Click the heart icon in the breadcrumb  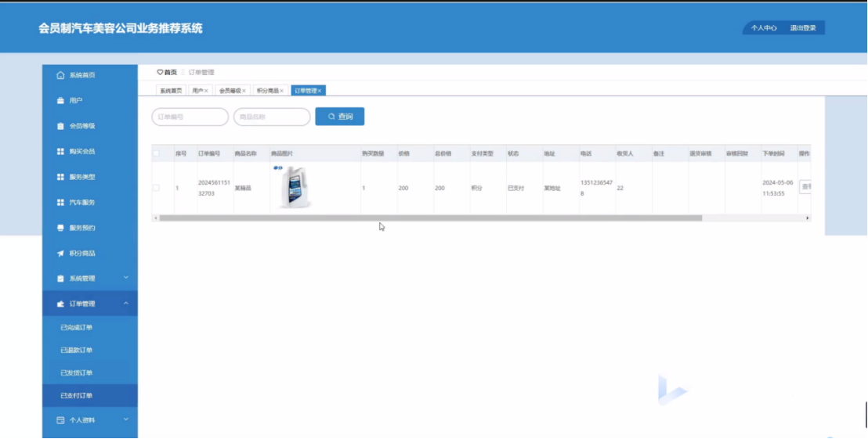coord(160,73)
